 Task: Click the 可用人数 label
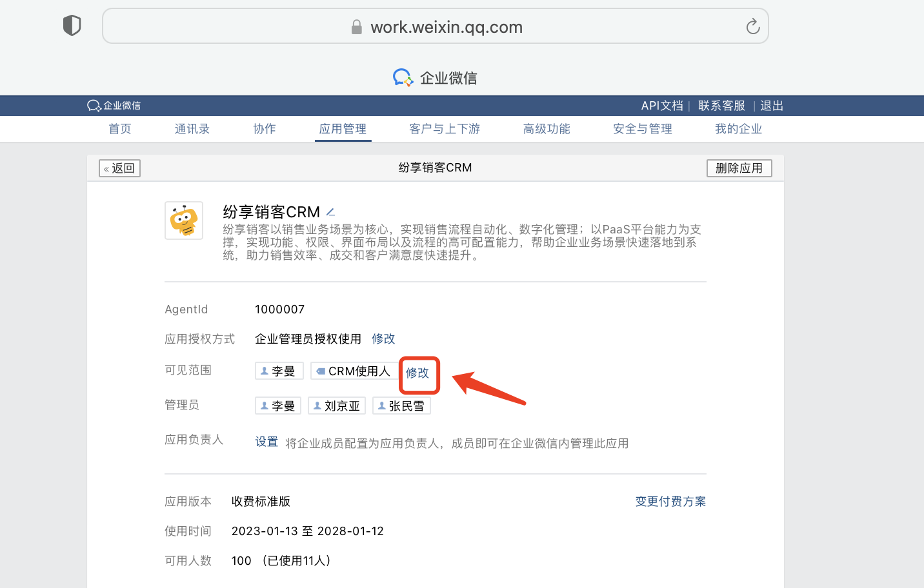click(188, 560)
